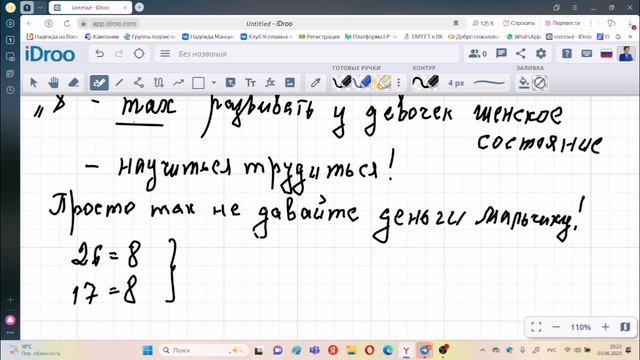Select the arrow line tool
The image size is (640, 360).
[x=178, y=83]
